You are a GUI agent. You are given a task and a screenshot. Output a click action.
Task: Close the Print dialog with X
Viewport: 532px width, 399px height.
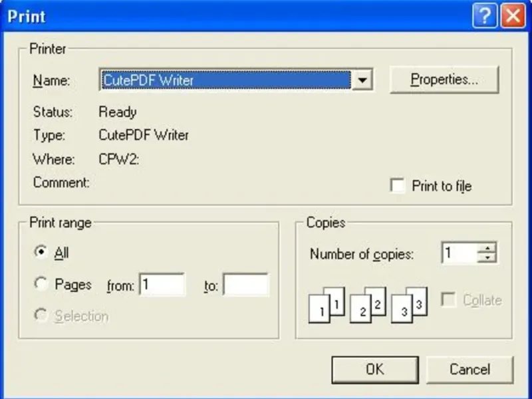[513, 15]
